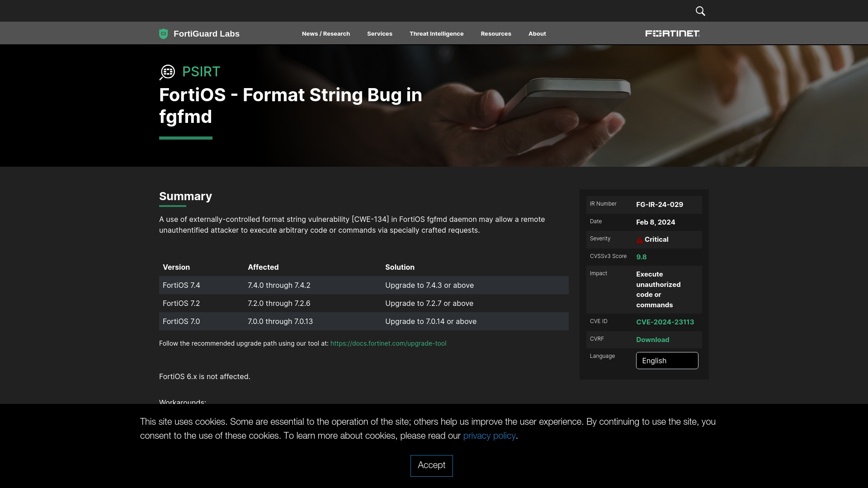Viewport: 868px width, 488px height.
Task: Click the CWE-134 summary paragraph
Action: (x=352, y=225)
